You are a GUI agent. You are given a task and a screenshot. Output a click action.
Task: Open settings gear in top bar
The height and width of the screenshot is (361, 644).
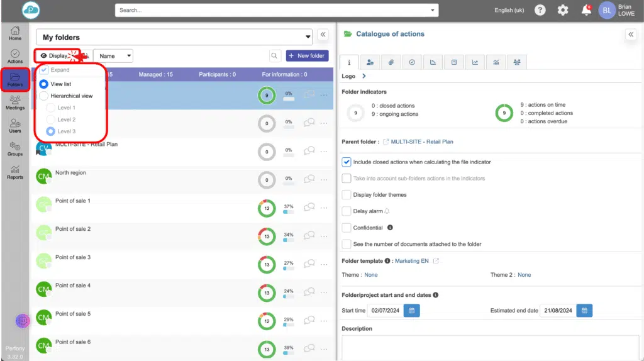pos(563,10)
